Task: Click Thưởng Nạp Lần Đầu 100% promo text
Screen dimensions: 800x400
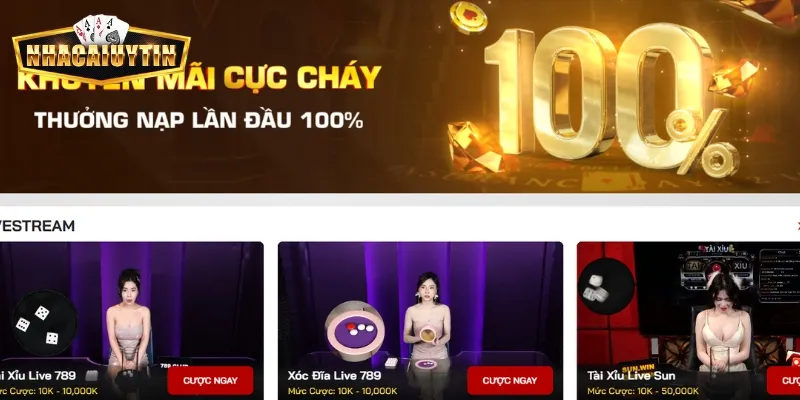Action: pyautogui.click(x=198, y=120)
